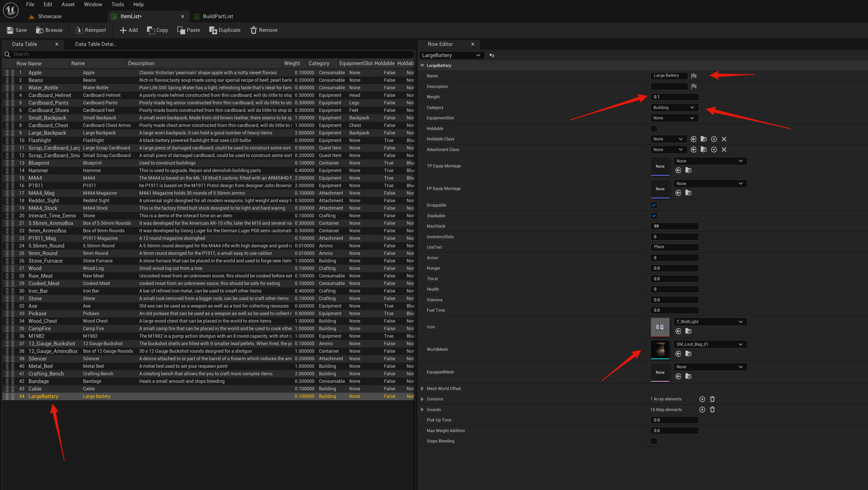Expand the Mesh World Offset section
This screenshot has width=868, height=490.
[x=422, y=389]
